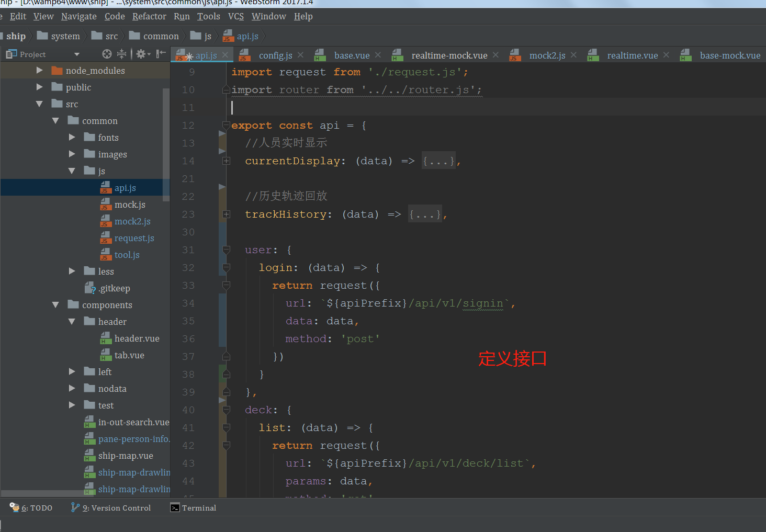Open the Project view dropdown
766x532 pixels.
[x=77, y=54]
